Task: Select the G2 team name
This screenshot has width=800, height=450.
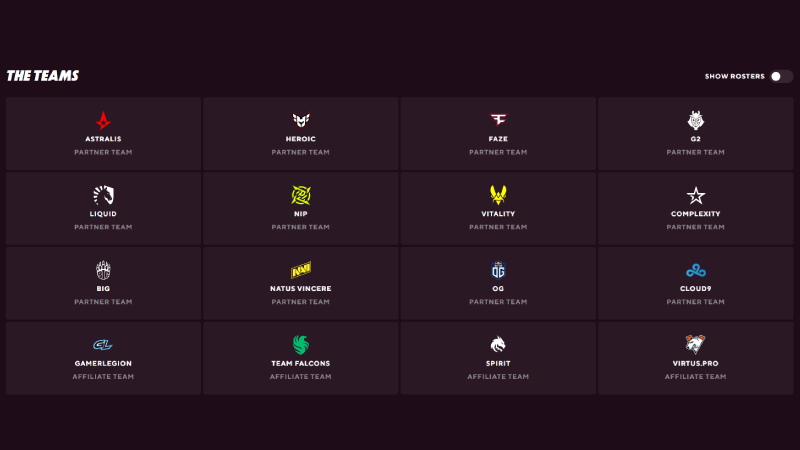Action: pyautogui.click(x=695, y=139)
